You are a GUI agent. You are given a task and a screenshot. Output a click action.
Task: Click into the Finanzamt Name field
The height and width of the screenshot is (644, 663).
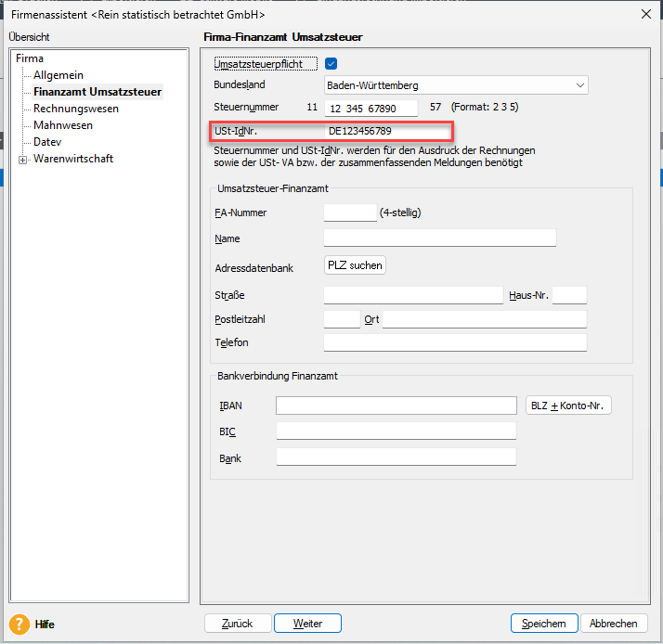pyautogui.click(x=440, y=238)
